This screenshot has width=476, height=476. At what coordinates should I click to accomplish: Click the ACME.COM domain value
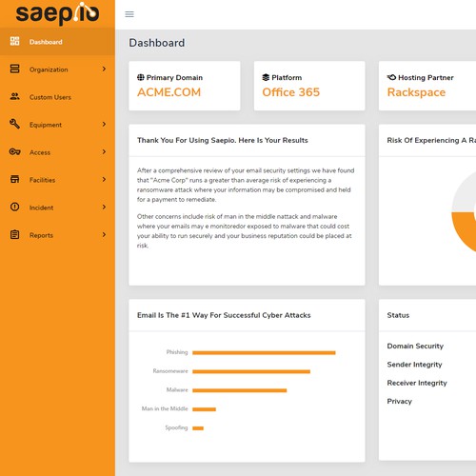click(169, 92)
